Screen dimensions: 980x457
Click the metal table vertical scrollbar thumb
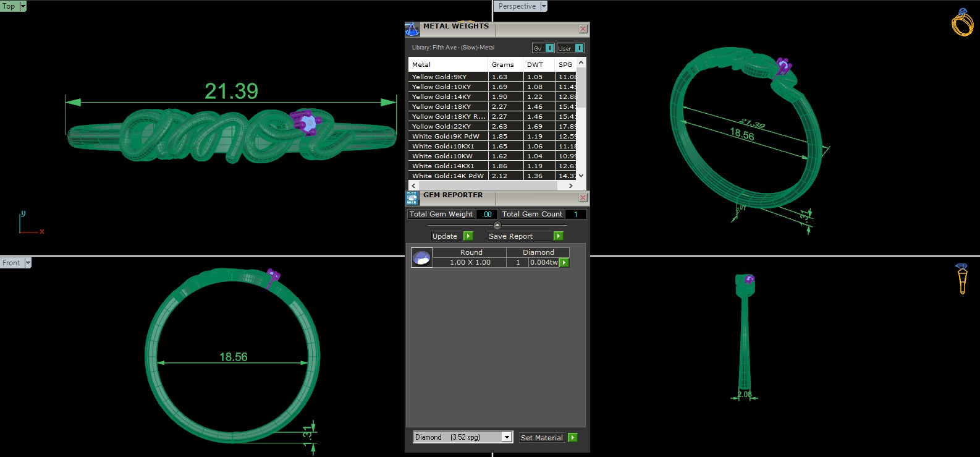pos(581,88)
